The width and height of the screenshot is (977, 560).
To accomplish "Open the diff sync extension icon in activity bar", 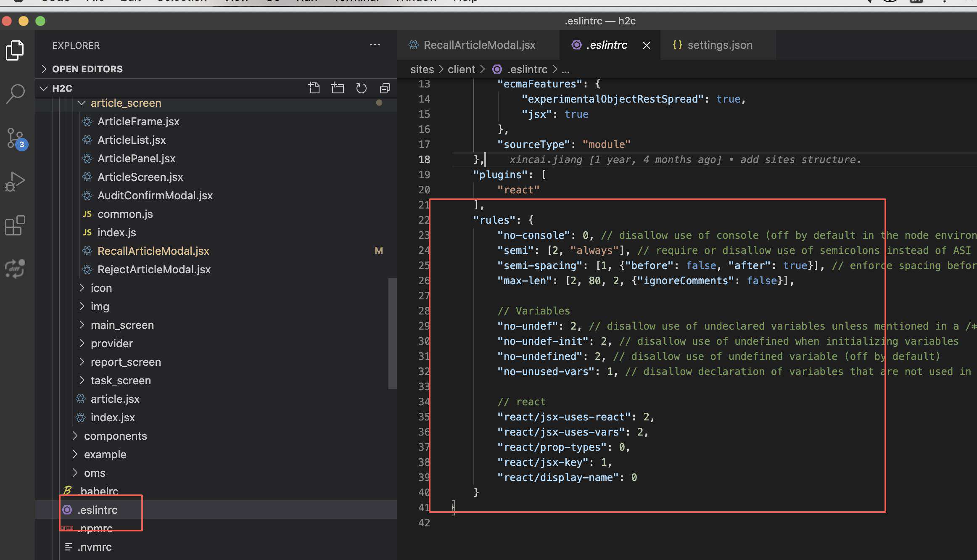I will pos(15,269).
